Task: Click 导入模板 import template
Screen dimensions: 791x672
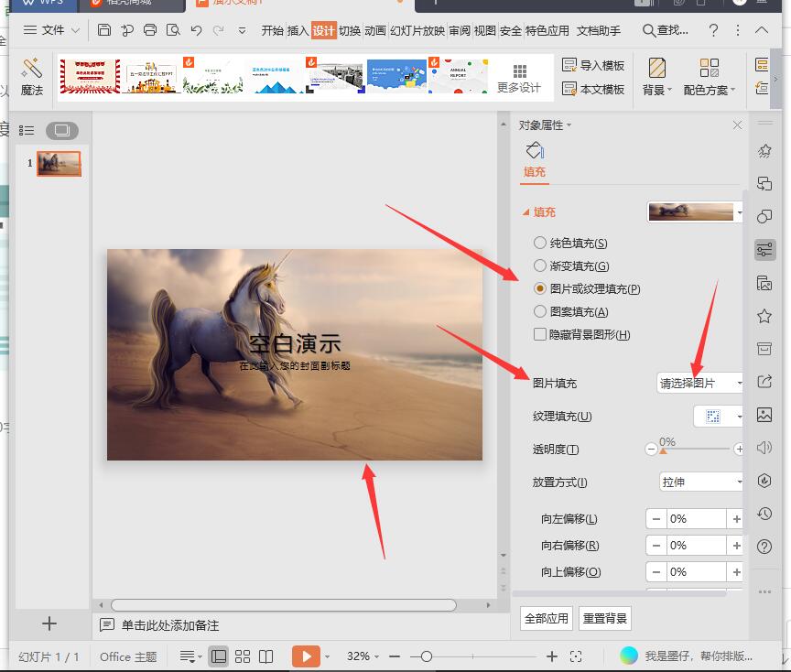Action: [593, 66]
